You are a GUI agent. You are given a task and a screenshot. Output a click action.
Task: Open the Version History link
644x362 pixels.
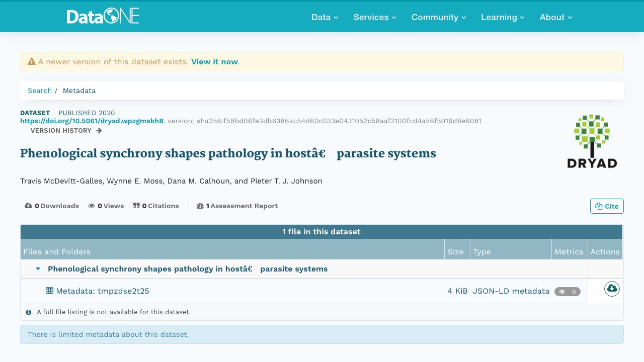click(x=66, y=131)
